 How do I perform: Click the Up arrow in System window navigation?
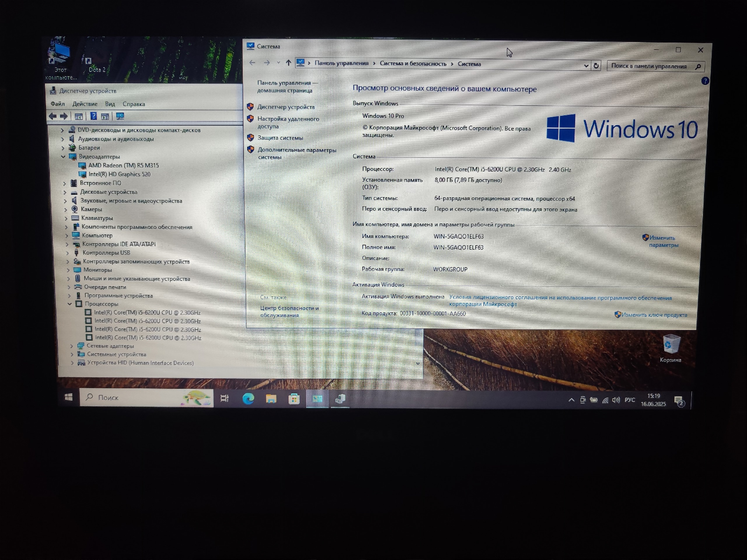click(x=288, y=63)
